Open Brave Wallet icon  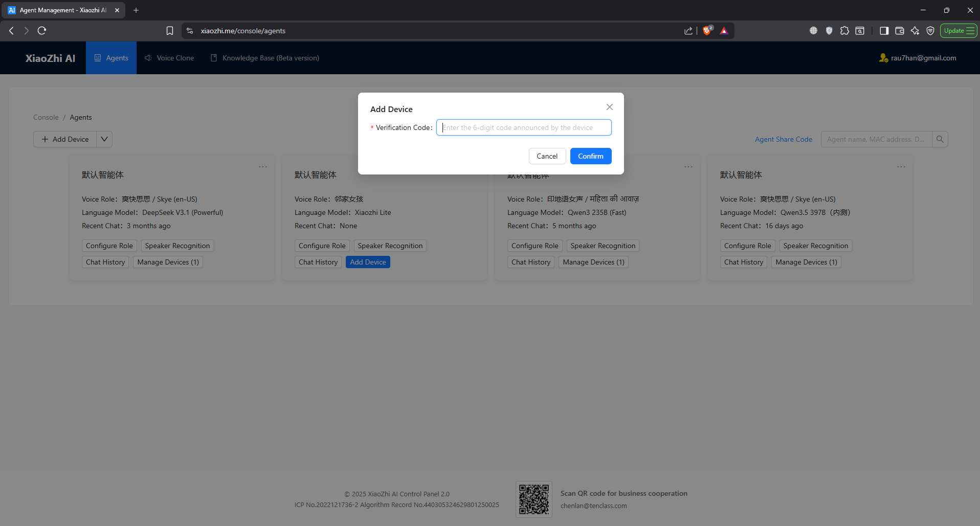pos(900,31)
